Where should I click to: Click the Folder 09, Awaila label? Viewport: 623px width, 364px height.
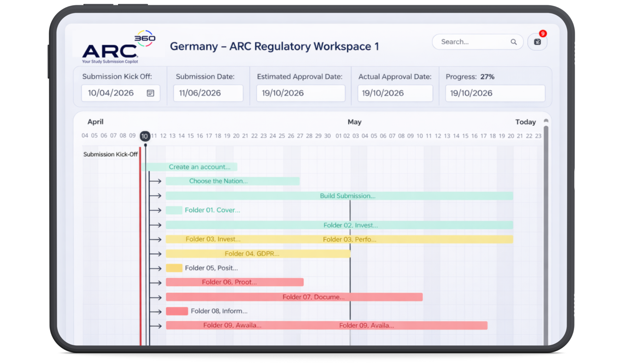point(232,325)
